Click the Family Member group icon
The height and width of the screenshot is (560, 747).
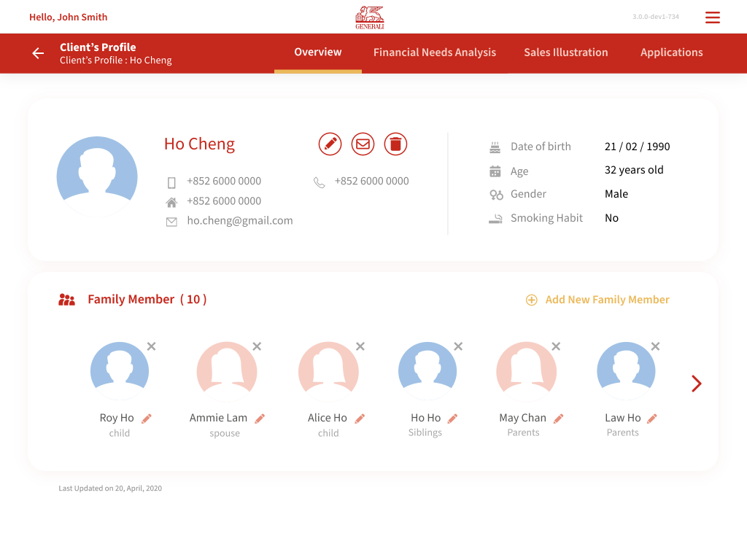(x=66, y=300)
